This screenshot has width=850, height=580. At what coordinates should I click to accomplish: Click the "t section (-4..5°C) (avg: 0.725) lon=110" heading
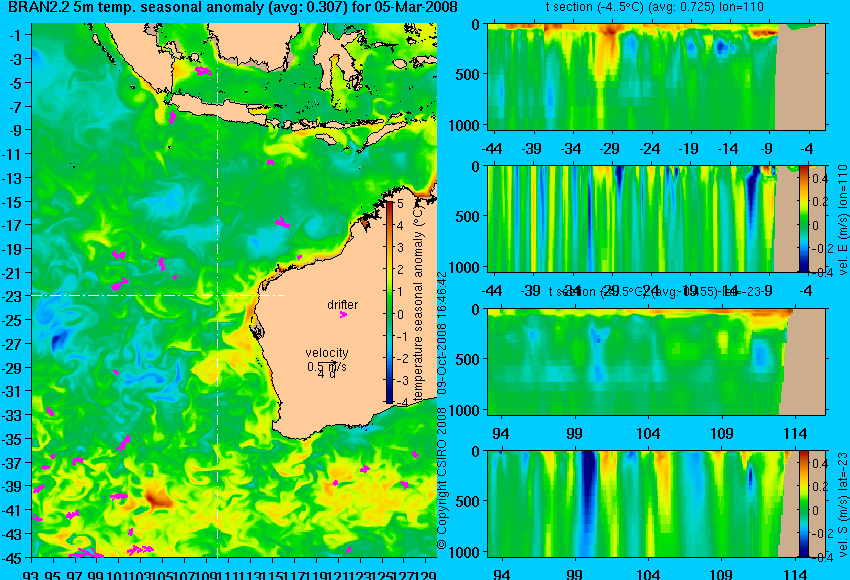tap(654, 7)
